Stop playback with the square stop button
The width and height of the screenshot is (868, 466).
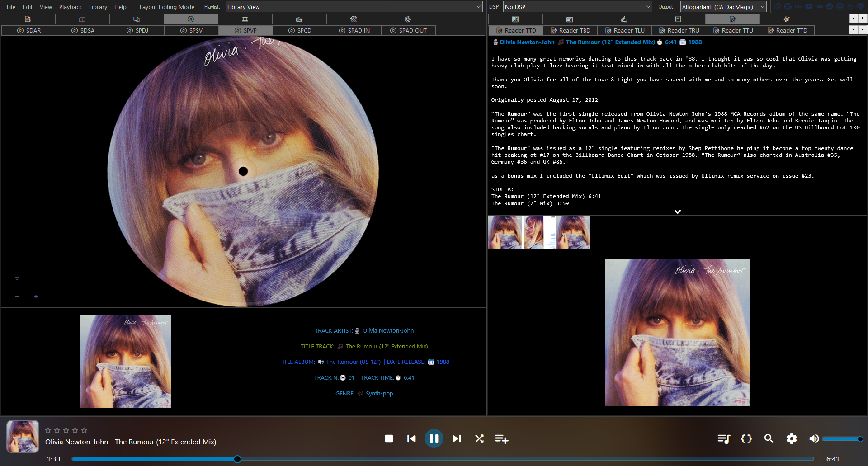[389, 438]
